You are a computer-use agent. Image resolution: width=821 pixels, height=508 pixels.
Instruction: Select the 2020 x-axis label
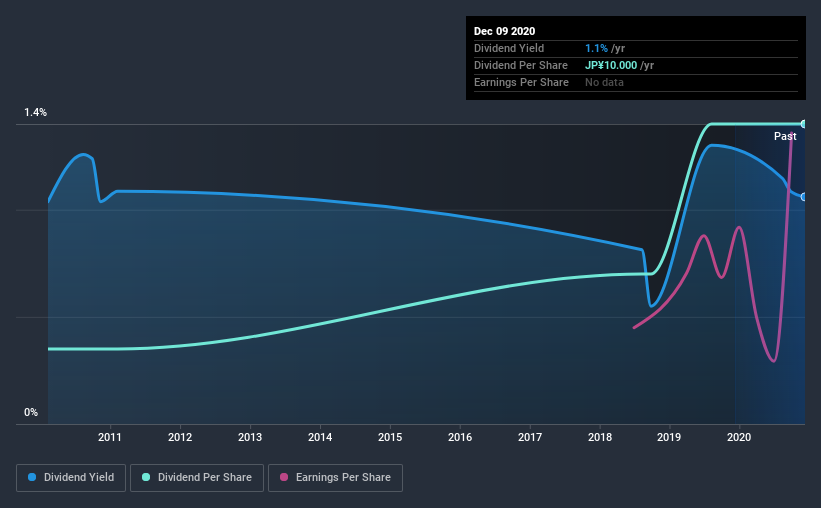click(x=739, y=437)
